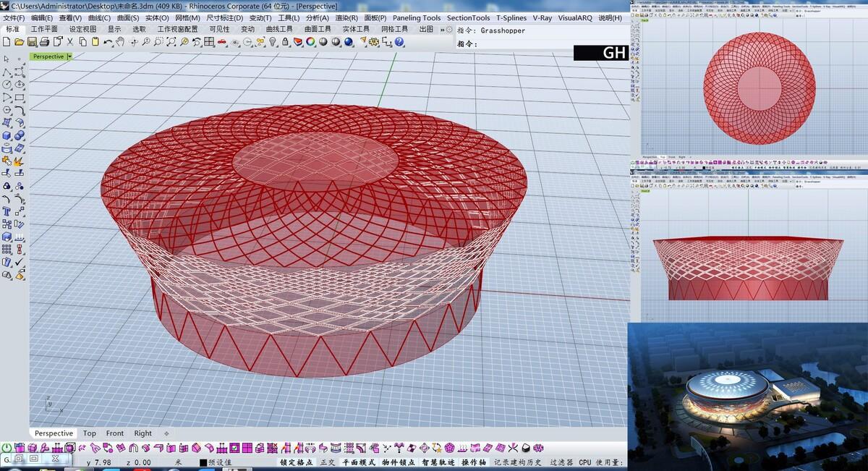Open the 编辑(E) menu
The image size is (868, 471).
pyautogui.click(x=42, y=18)
